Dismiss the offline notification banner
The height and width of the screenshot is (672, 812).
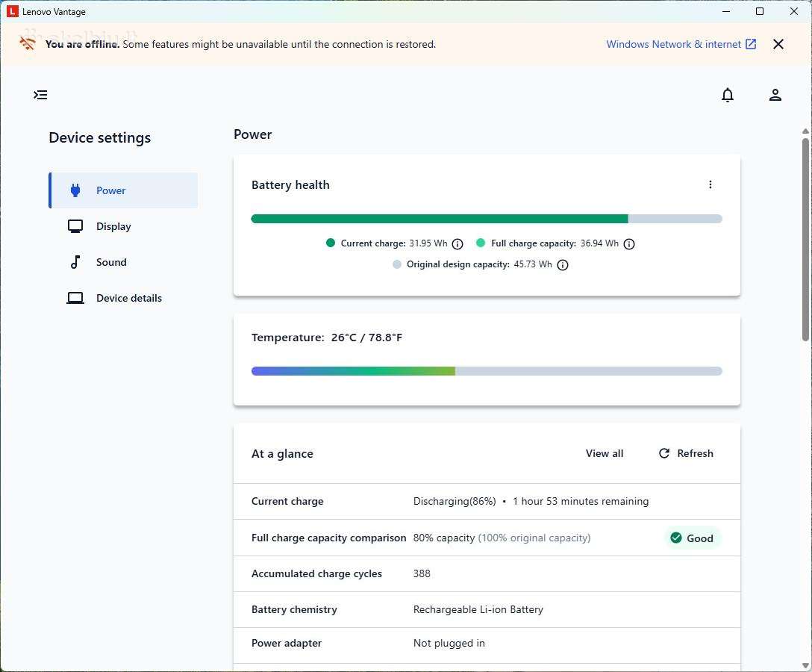coord(778,44)
